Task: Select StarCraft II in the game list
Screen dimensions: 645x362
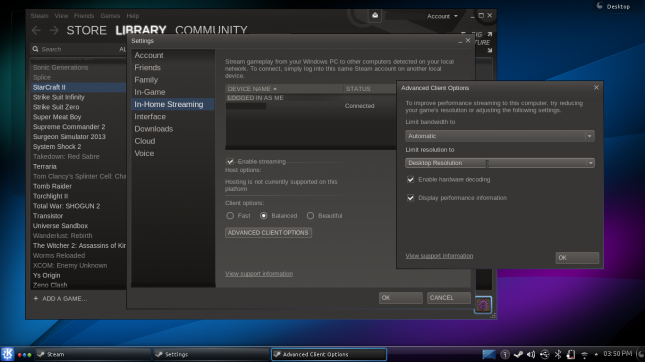Action: click(79, 87)
